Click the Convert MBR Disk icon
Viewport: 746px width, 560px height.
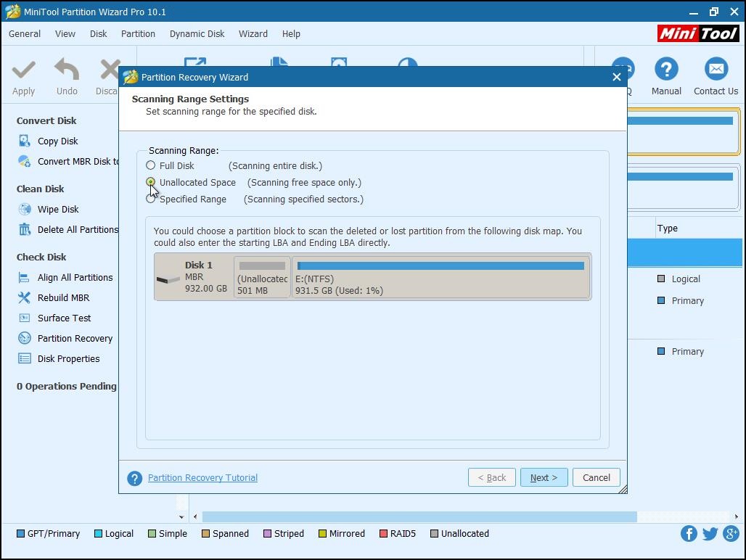24,161
